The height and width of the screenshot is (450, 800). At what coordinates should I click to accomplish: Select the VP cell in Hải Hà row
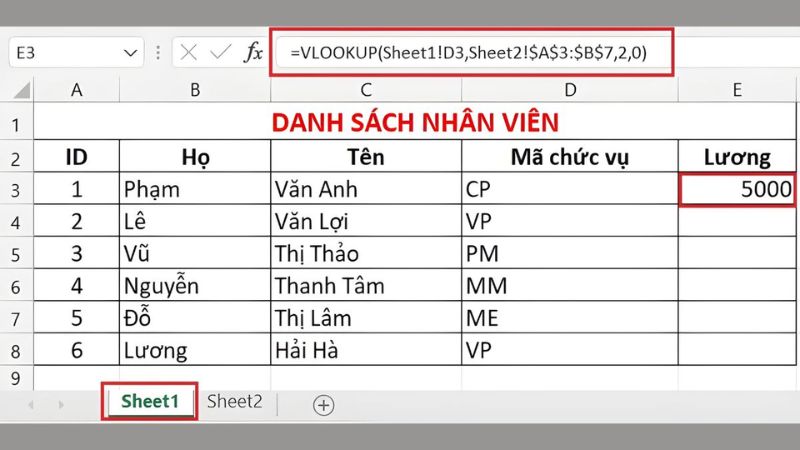click(570, 349)
